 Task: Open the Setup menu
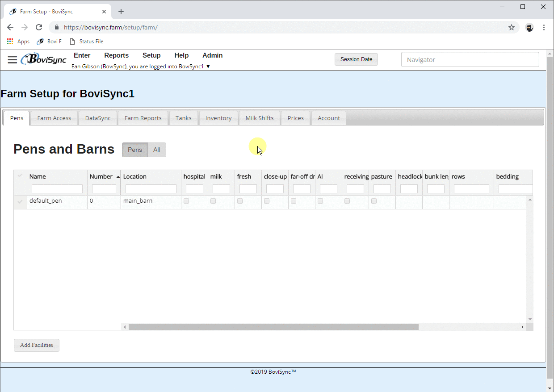(151, 55)
